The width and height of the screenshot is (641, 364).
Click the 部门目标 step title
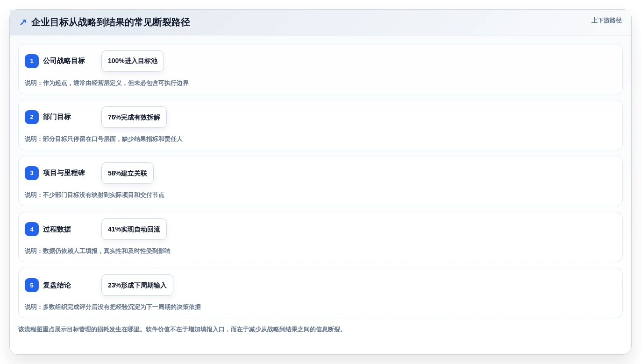(x=57, y=117)
